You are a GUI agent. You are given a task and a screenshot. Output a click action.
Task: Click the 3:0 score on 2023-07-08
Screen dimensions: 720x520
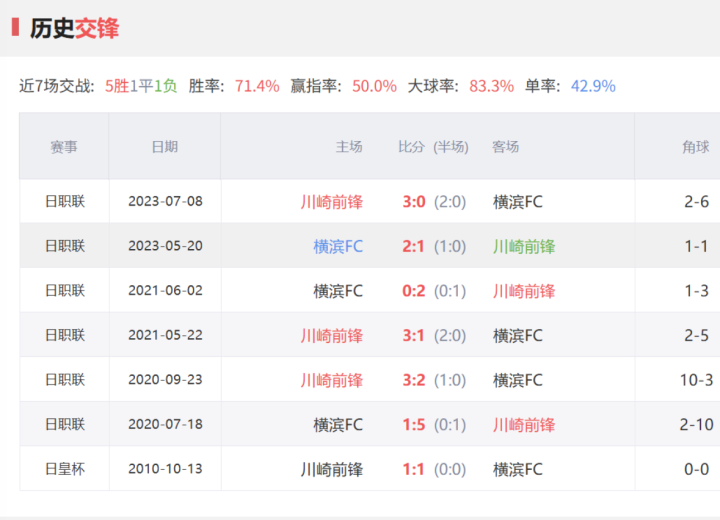click(414, 202)
